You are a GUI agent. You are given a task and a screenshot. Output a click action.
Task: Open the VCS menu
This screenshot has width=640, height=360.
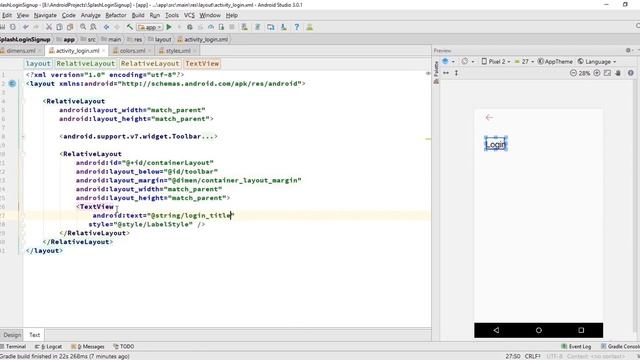coord(189,15)
